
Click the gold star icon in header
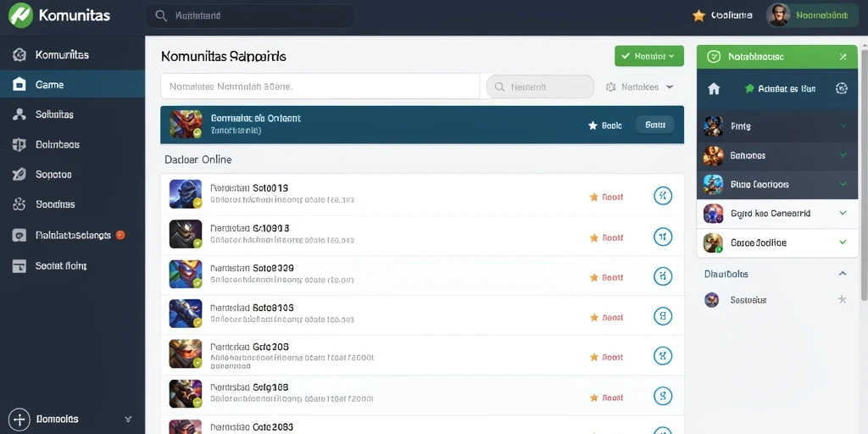click(698, 15)
